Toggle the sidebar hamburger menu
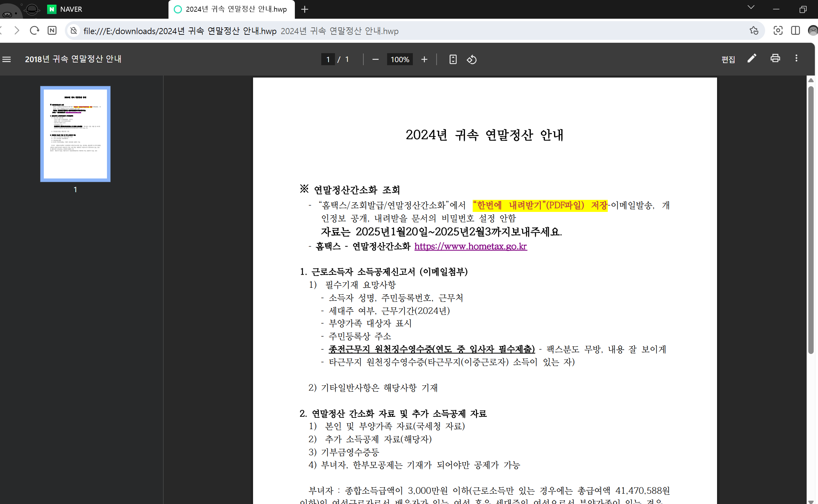 [x=7, y=59]
